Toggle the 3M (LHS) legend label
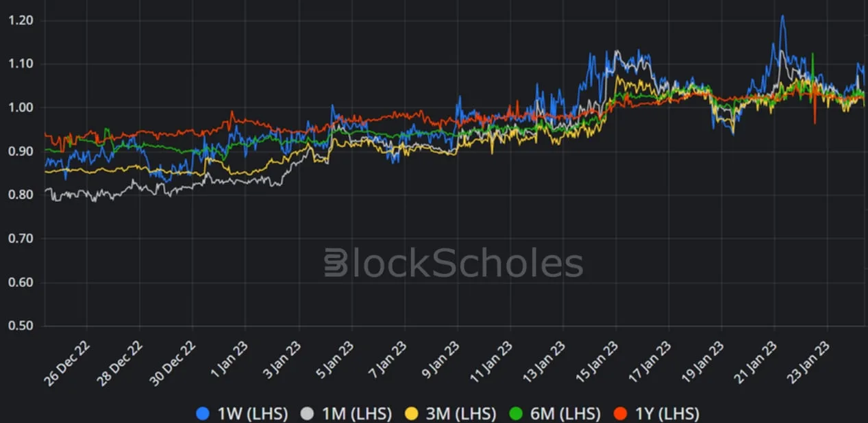The image size is (868, 423). 461,413
